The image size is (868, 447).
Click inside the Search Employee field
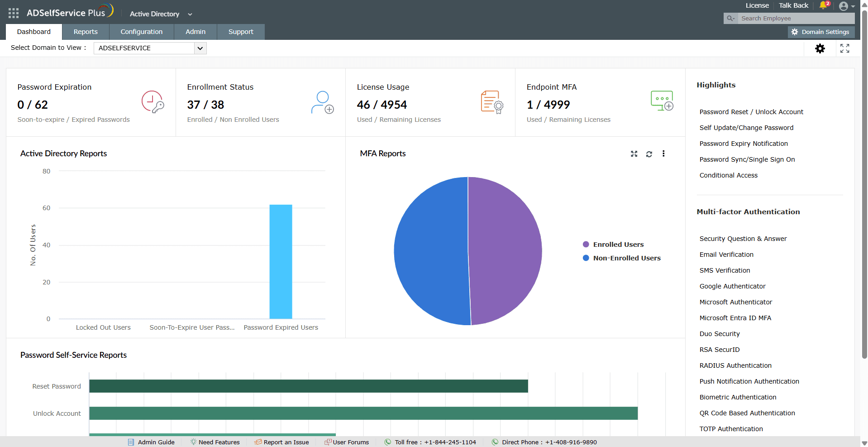796,19
